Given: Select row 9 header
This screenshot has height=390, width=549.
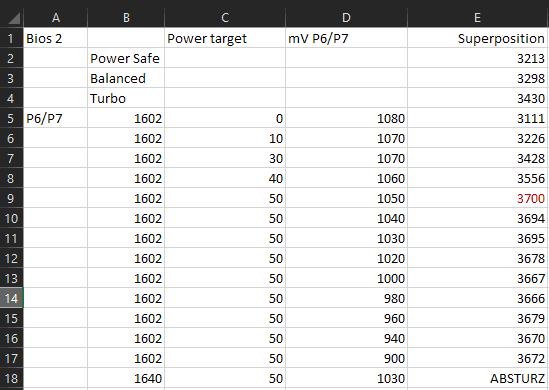Looking at the screenshot, I should coord(12,198).
